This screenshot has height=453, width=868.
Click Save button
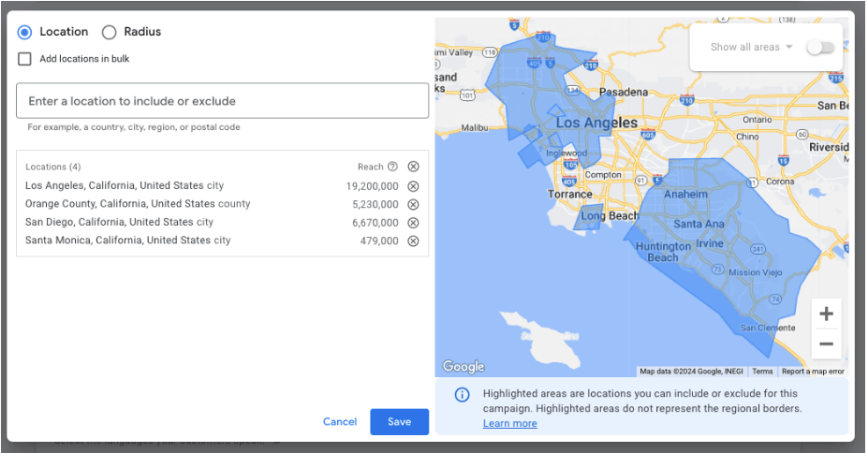(x=399, y=421)
